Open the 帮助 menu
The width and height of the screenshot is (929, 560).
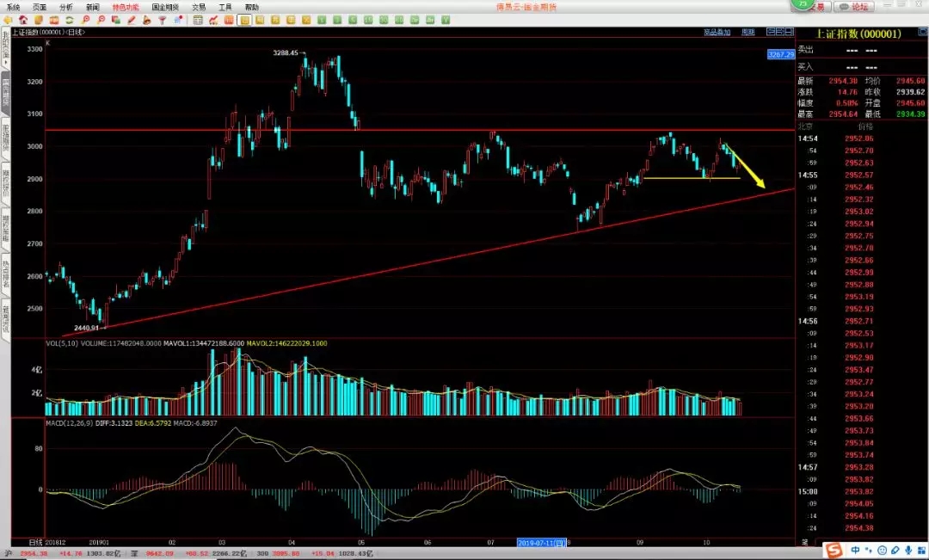[252, 7]
